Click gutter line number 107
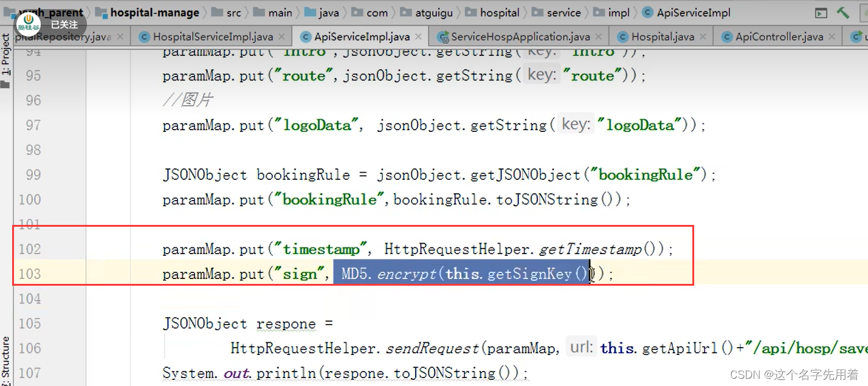The height and width of the screenshot is (386, 868). coord(30,373)
